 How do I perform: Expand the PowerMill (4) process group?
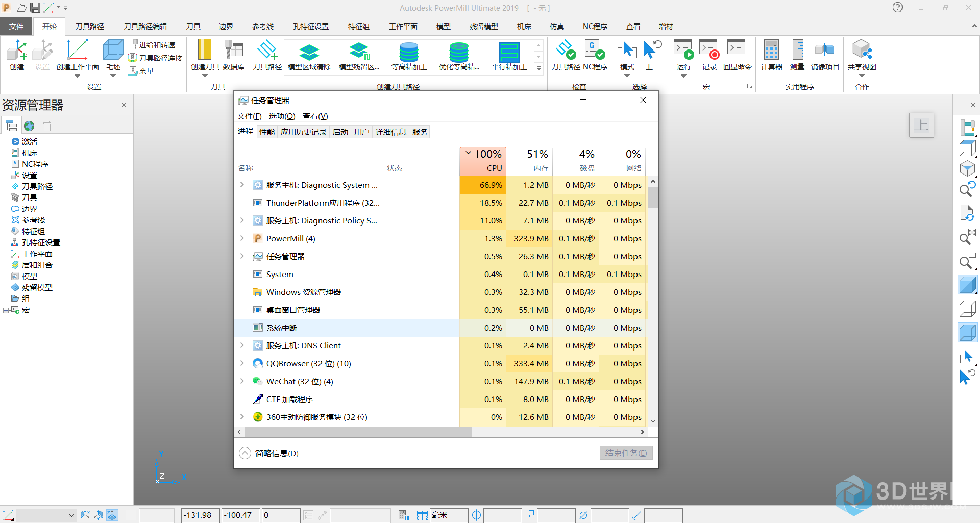pyautogui.click(x=242, y=238)
